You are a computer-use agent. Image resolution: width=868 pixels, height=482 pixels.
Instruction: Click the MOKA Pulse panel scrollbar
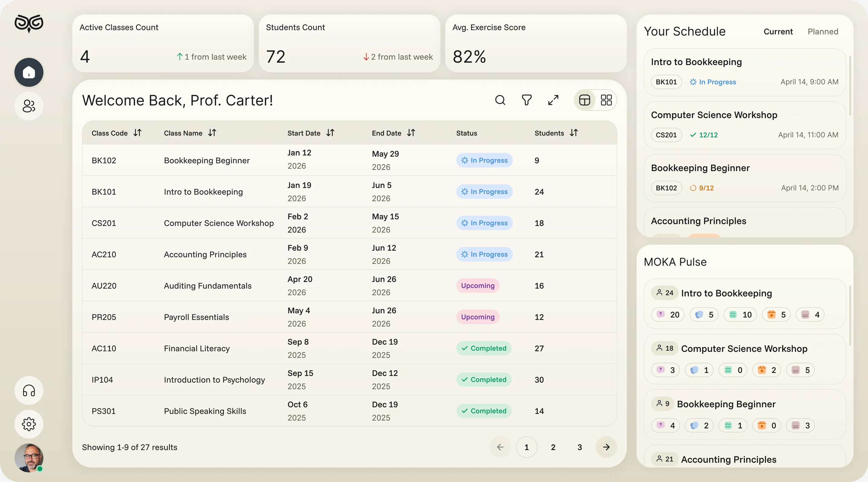[x=850, y=316]
